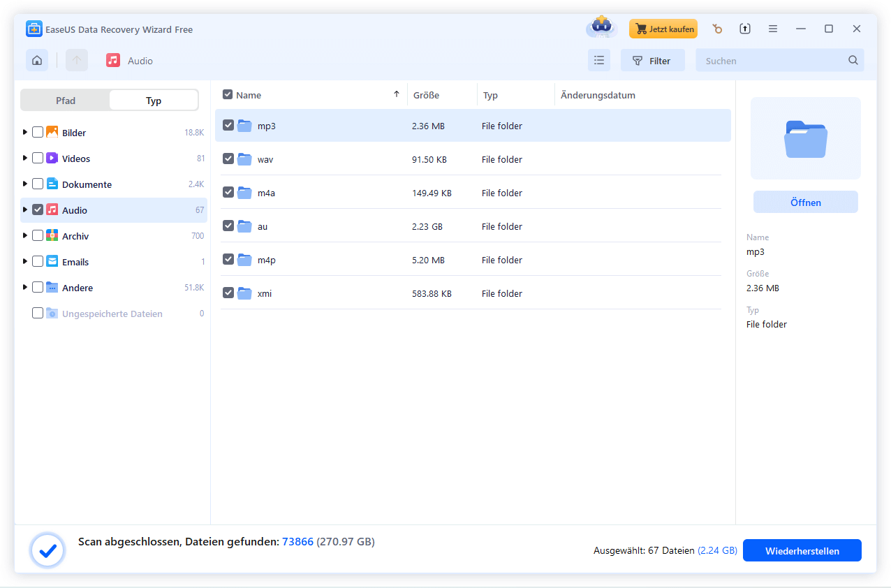Switch the list view mode icon

coord(598,60)
